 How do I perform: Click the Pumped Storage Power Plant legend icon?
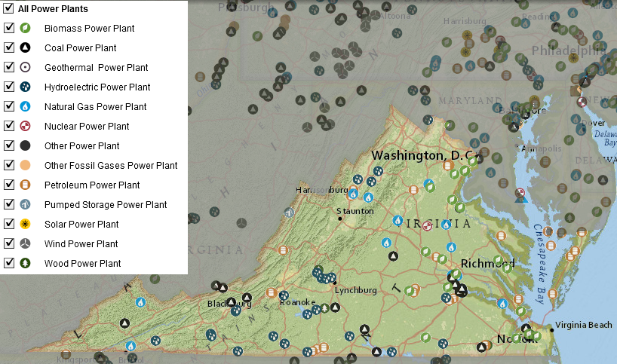pyautogui.click(x=25, y=204)
